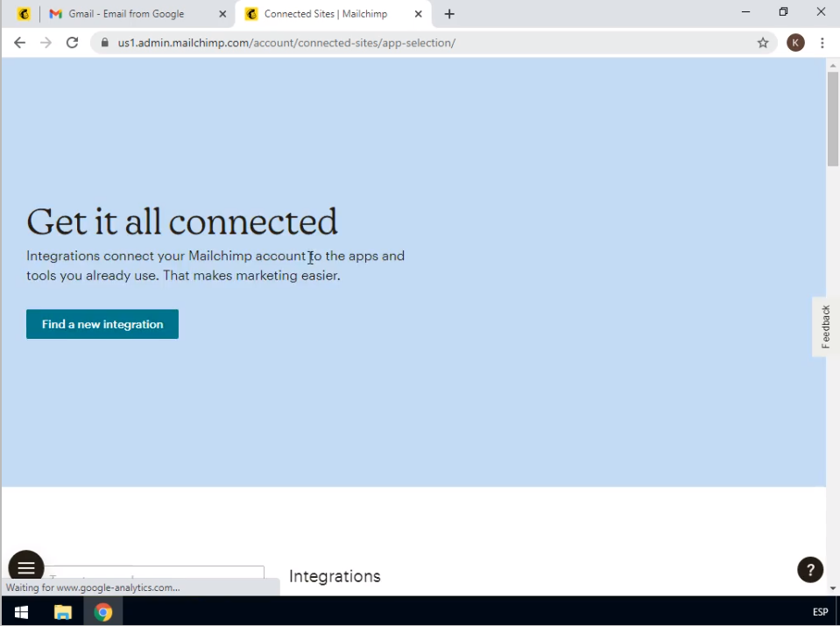840x626 pixels.
Task: Bookmark this page with the star
Action: [x=763, y=43]
